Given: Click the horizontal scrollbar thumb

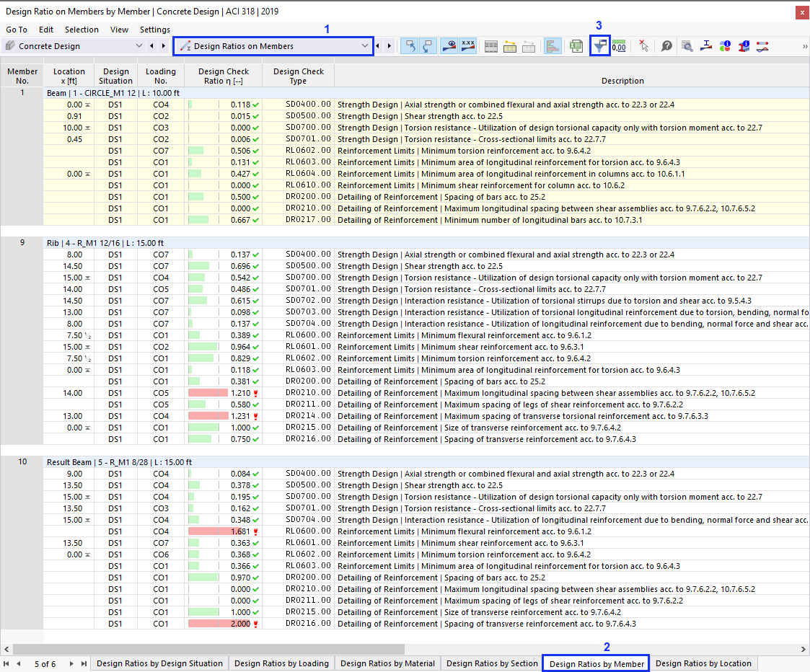Looking at the screenshot, I should pos(208,649).
